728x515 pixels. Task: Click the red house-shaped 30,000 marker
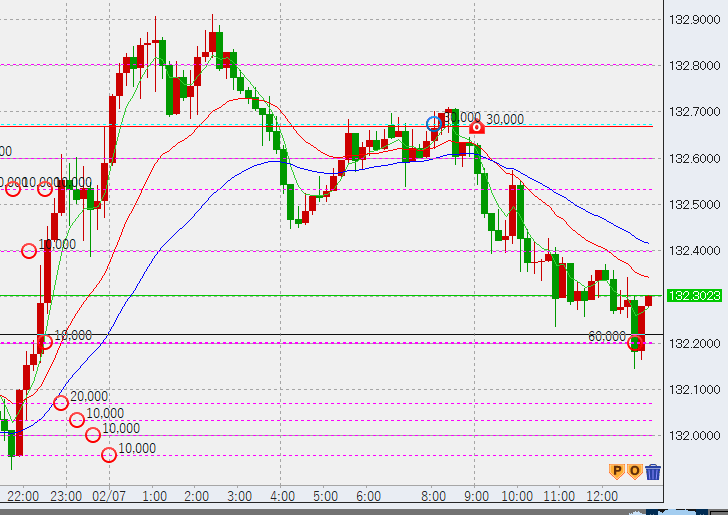click(x=477, y=127)
